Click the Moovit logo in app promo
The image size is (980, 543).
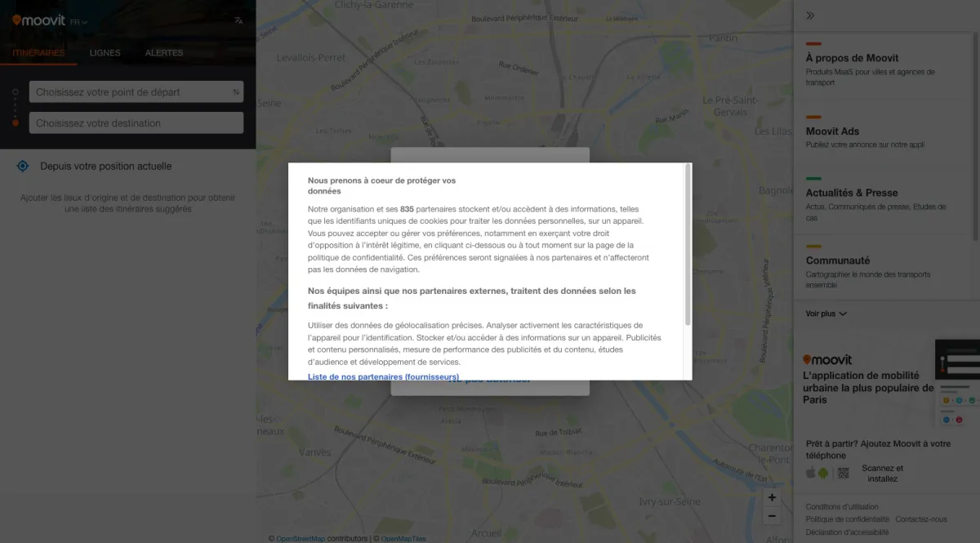(827, 360)
